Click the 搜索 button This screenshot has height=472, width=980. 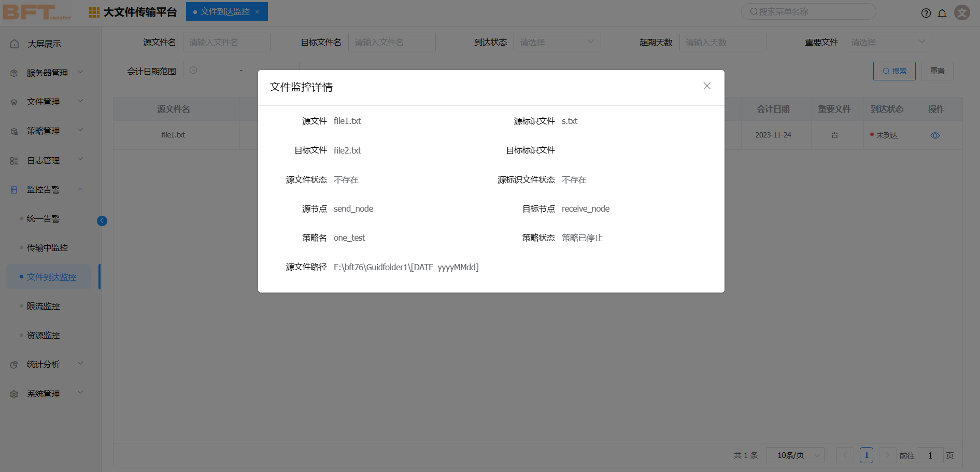pyautogui.click(x=894, y=71)
